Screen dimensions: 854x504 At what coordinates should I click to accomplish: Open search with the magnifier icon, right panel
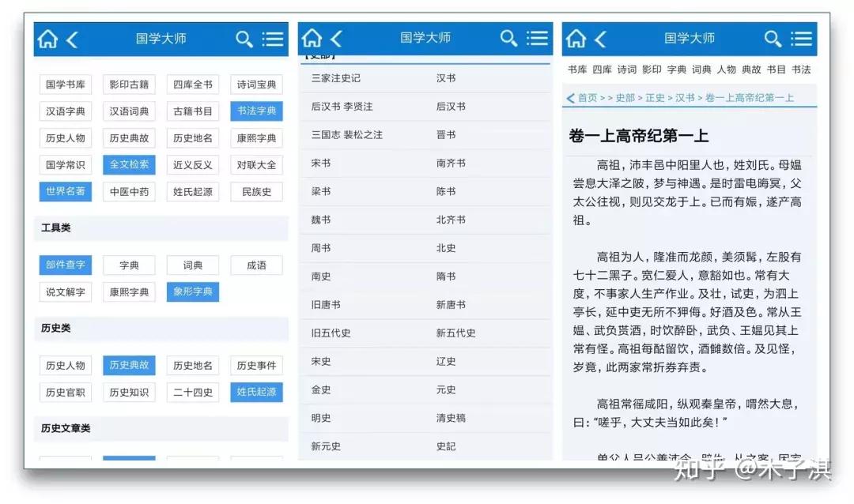click(773, 38)
